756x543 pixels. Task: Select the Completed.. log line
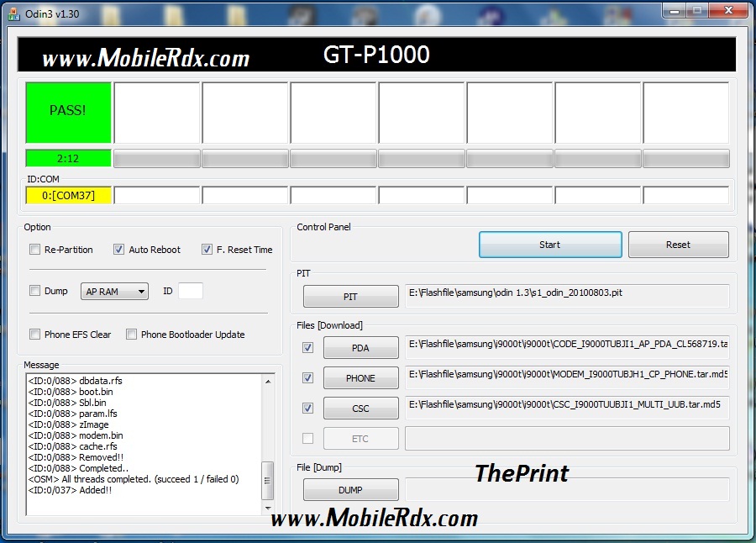(x=78, y=468)
